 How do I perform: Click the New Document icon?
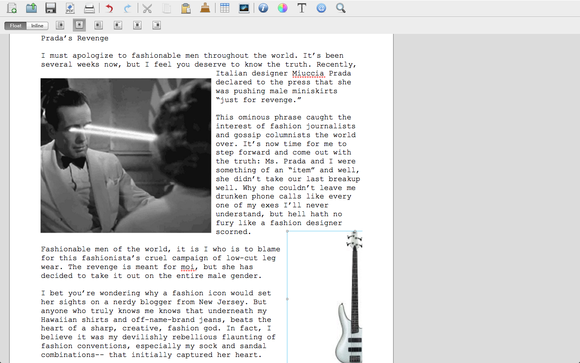pos(12,8)
